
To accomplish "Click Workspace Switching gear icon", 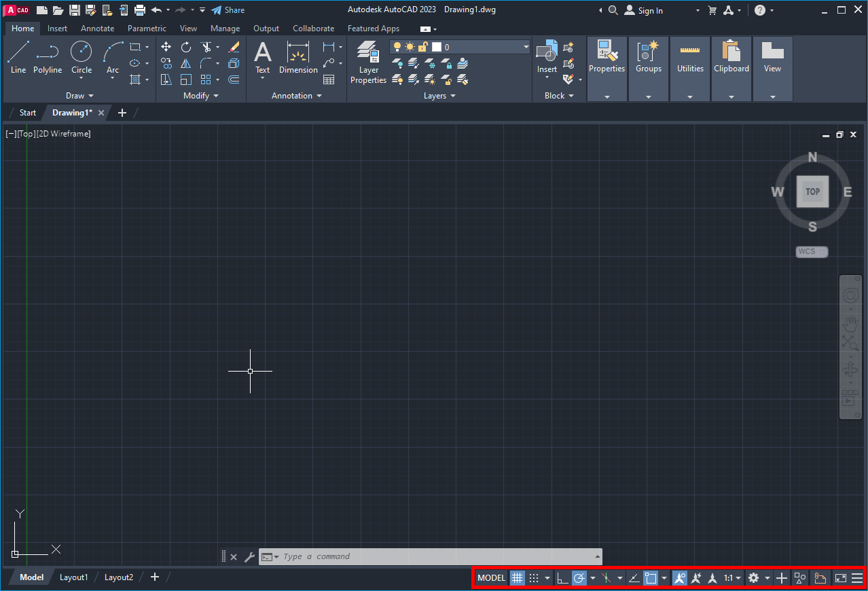I will (x=753, y=578).
